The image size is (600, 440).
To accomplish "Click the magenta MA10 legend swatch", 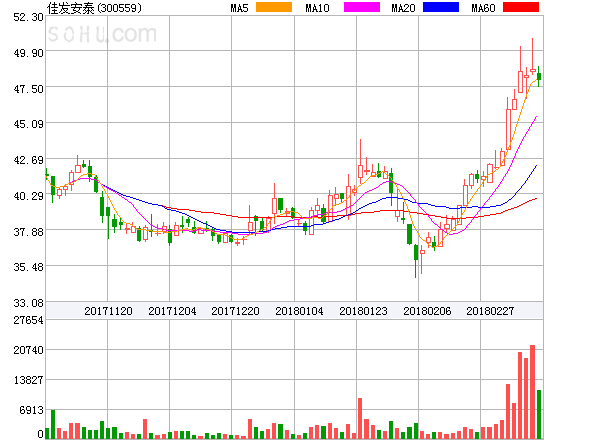I will [362, 7].
